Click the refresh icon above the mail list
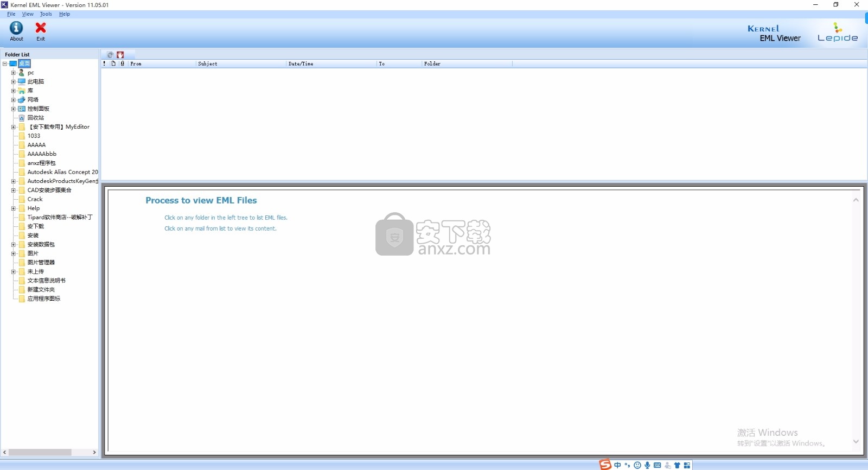This screenshot has width=868, height=470. (x=110, y=55)
